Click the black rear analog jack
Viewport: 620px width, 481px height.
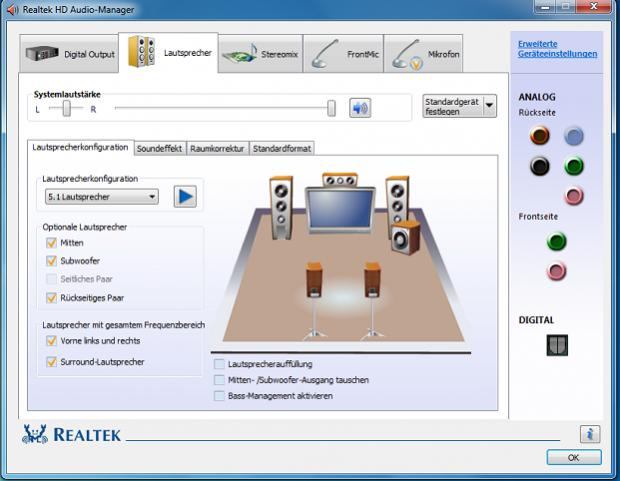[540, 166]
